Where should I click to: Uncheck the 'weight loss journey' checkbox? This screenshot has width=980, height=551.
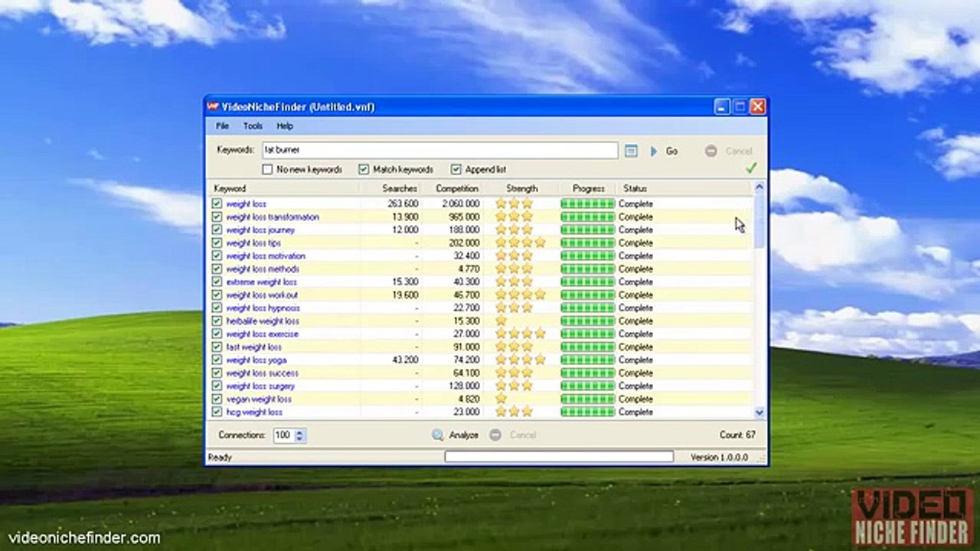coord(217,230)
